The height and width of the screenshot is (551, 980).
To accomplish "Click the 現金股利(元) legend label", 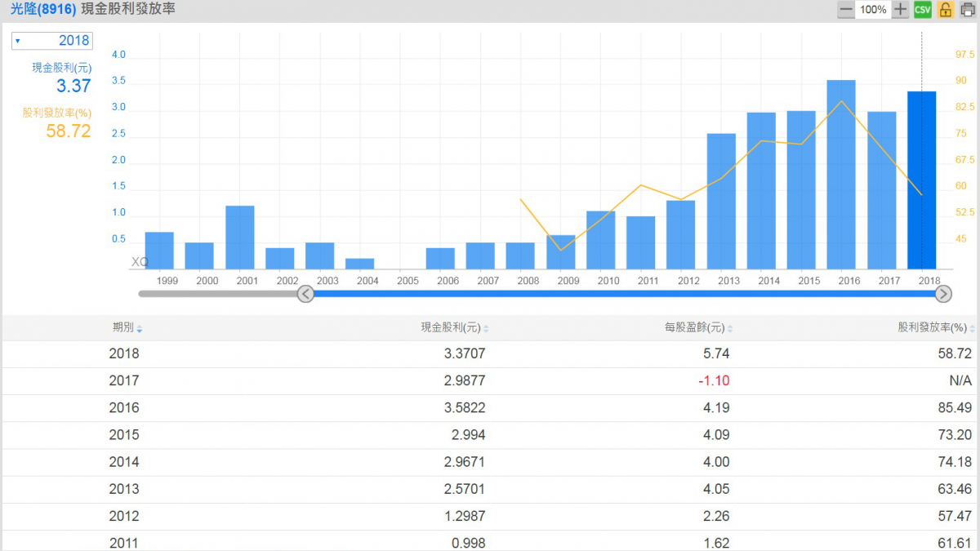I will pos(61,68).
